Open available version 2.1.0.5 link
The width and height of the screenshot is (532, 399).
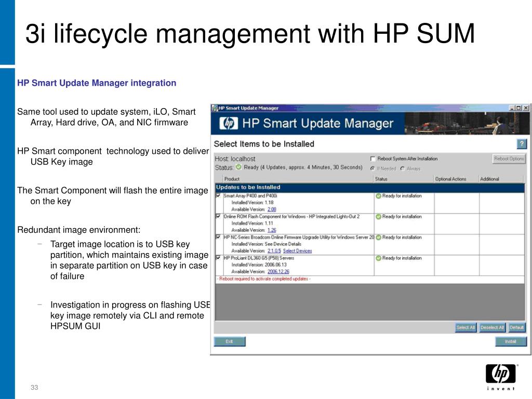click(x=274, y=251)
